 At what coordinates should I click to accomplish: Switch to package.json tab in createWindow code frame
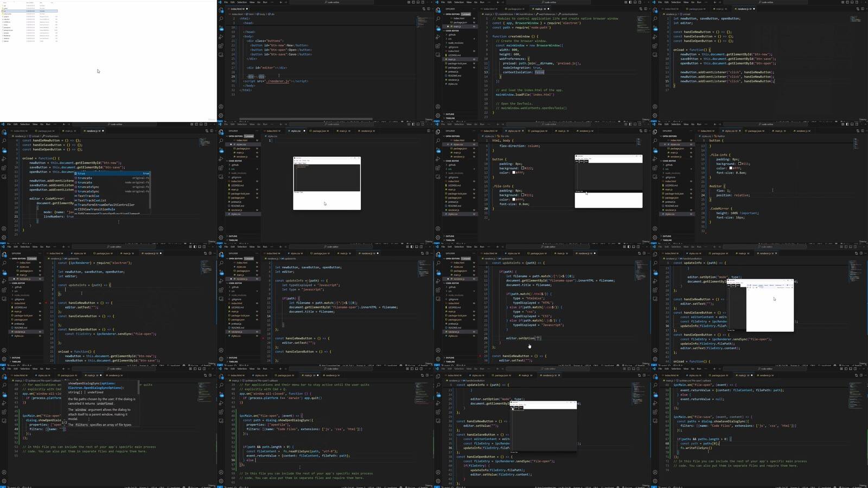516,9
